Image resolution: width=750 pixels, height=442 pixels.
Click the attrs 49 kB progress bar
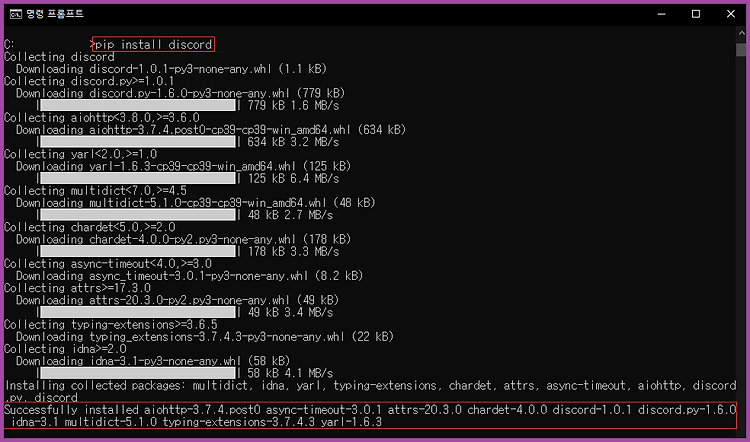(x=138, y=312)
